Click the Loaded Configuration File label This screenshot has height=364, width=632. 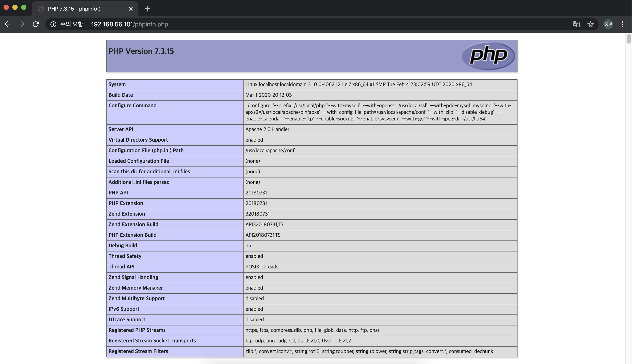(x=139, y=161)
